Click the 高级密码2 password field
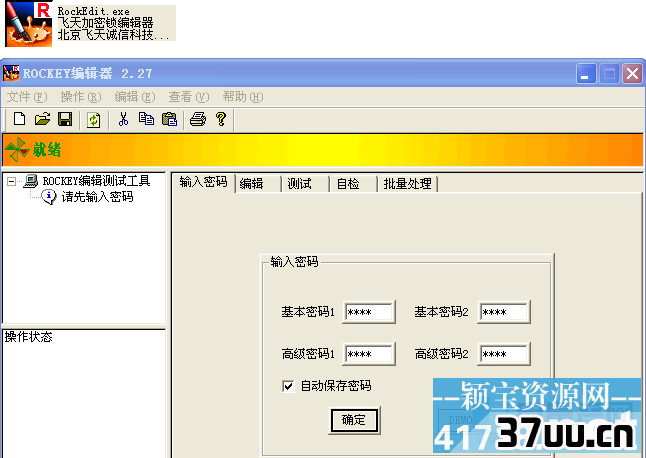Viewport: 646px width, 458px height. point(503,354)
